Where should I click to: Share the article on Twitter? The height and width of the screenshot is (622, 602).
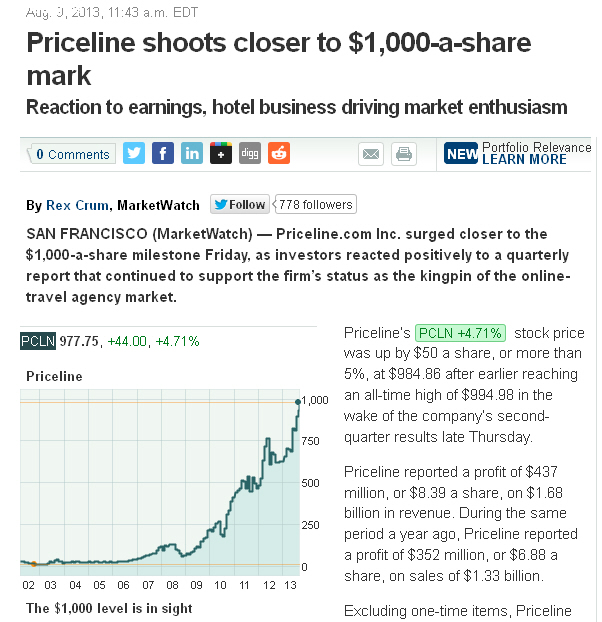click(134, 153)
